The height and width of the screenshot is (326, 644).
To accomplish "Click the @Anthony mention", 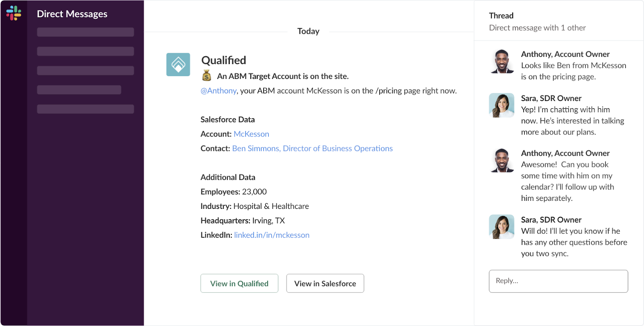I will pyautogui.click(x=219, y=91).
